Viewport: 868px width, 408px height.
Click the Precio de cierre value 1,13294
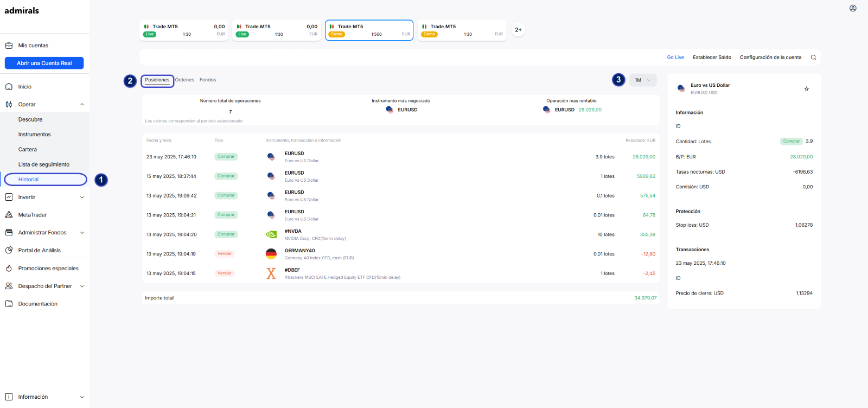coord(804,294)
